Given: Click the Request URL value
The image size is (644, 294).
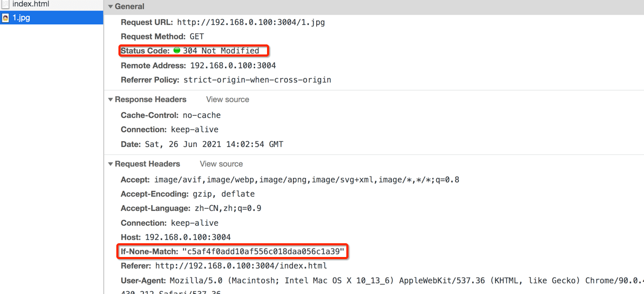Looking at the screenshot, I should click(251, 22).
